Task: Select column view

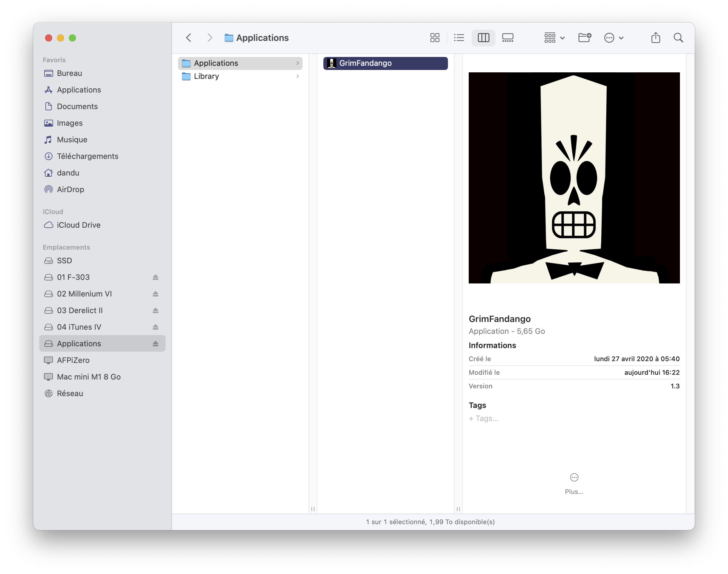Action: point(483,38)
